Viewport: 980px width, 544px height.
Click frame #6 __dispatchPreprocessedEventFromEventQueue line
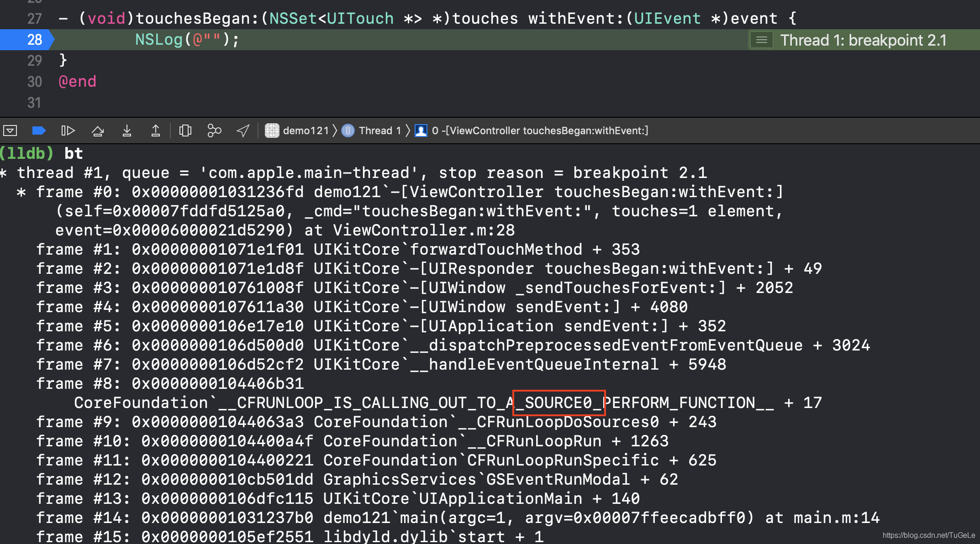(x=453, y=345)
